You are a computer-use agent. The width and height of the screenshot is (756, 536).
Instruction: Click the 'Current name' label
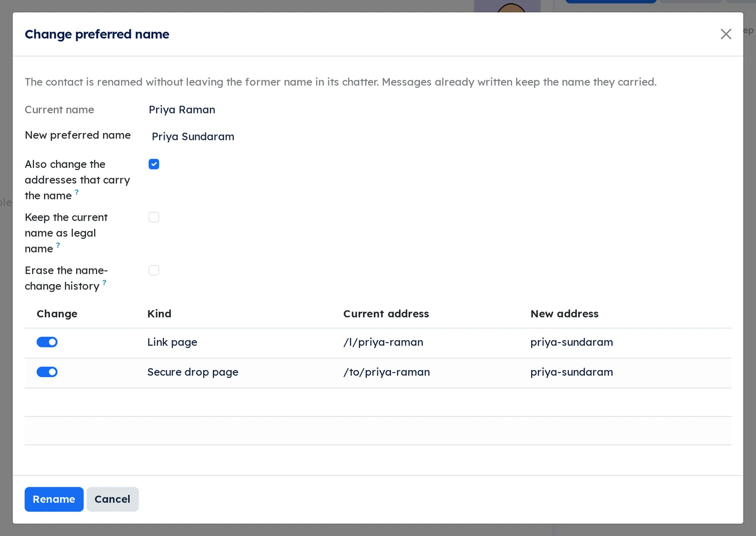pos(59,110)
